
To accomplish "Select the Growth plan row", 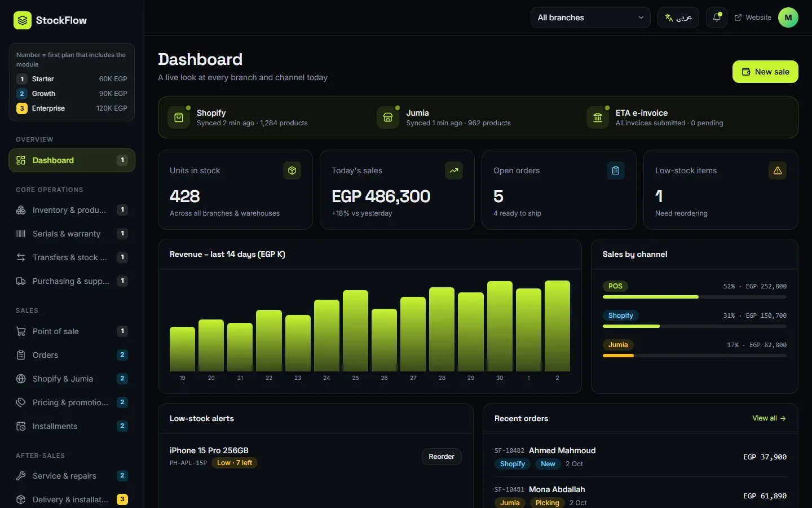I will pos(72,94).
